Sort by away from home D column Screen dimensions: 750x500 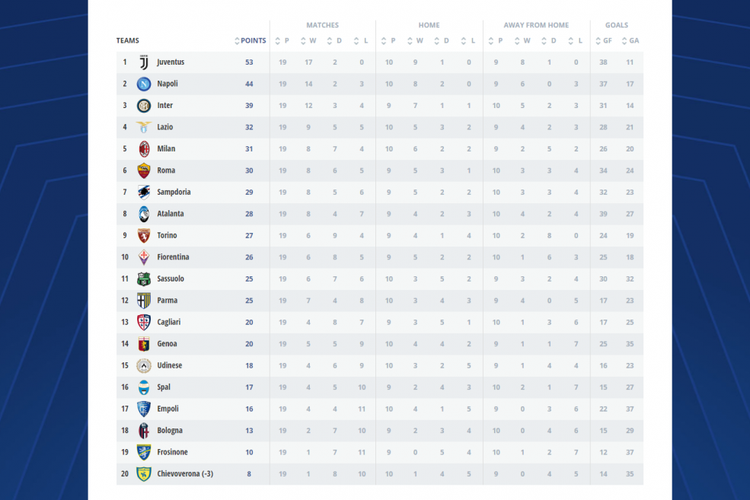click(549, 41)
